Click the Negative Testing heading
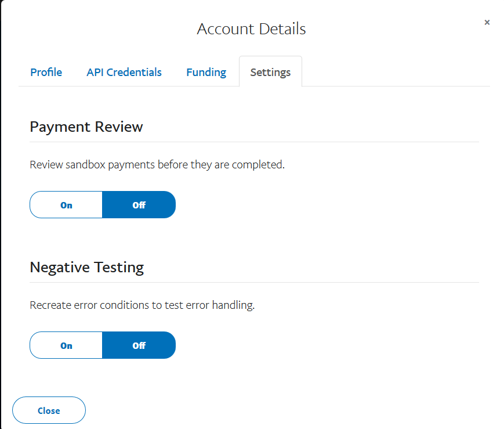The width and height of the screenshot is (504, 429). point(87,268)
